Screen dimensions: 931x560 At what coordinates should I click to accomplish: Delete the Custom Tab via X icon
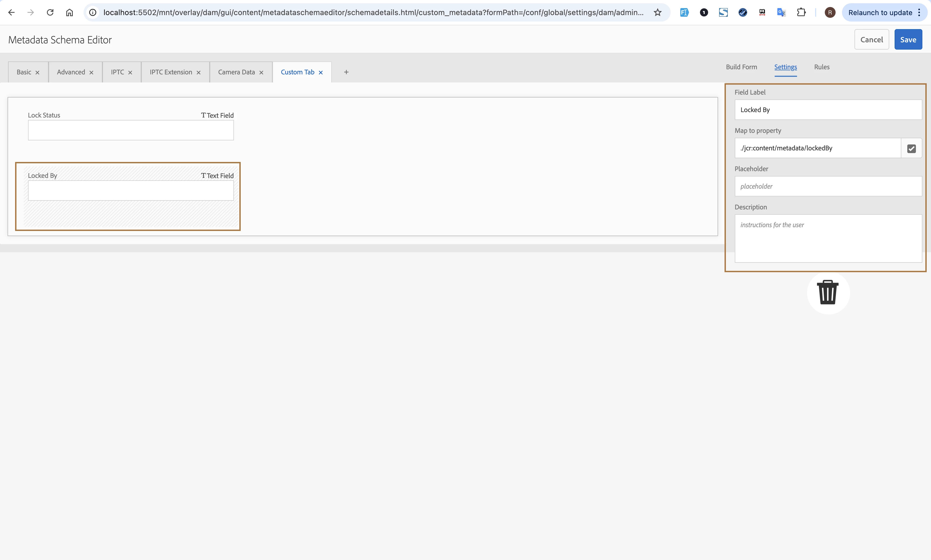click(x=321, y=72)
